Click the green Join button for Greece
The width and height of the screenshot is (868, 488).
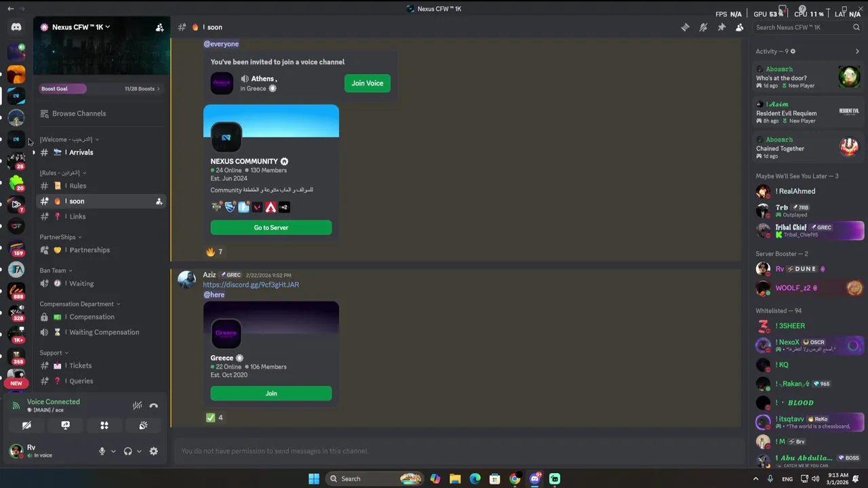271,393
